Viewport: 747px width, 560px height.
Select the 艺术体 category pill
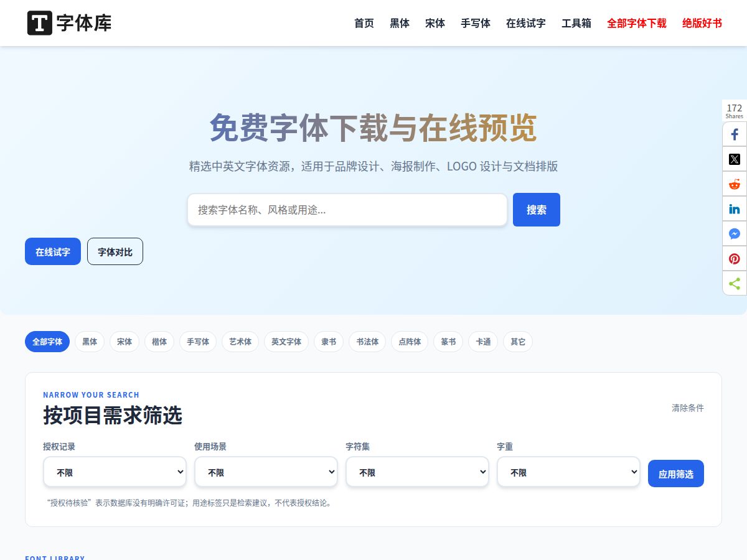240,342
